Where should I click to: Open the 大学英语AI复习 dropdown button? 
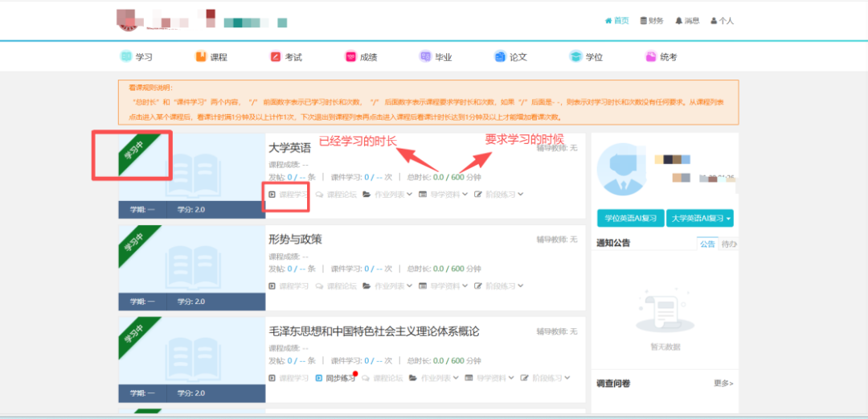[x=699, y=219]
